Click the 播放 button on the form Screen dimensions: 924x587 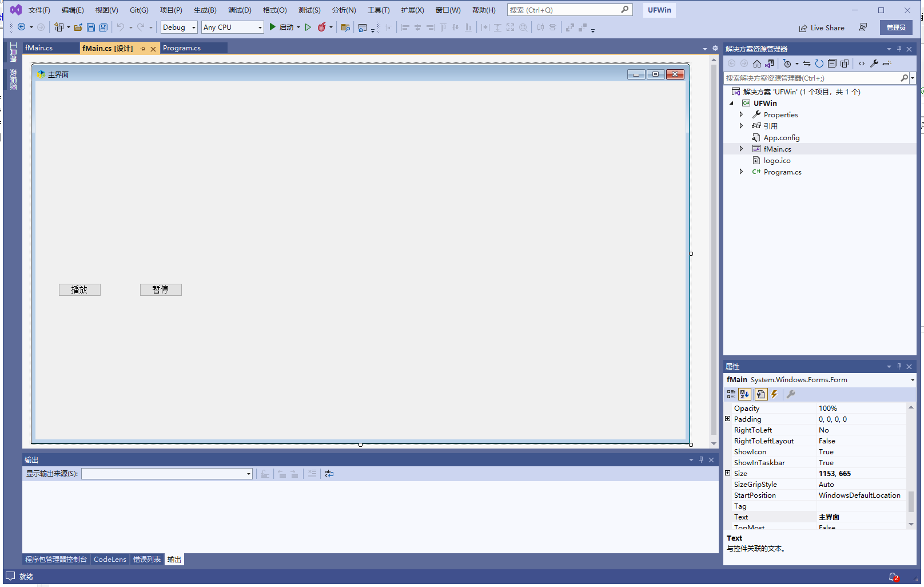[79, 290]
